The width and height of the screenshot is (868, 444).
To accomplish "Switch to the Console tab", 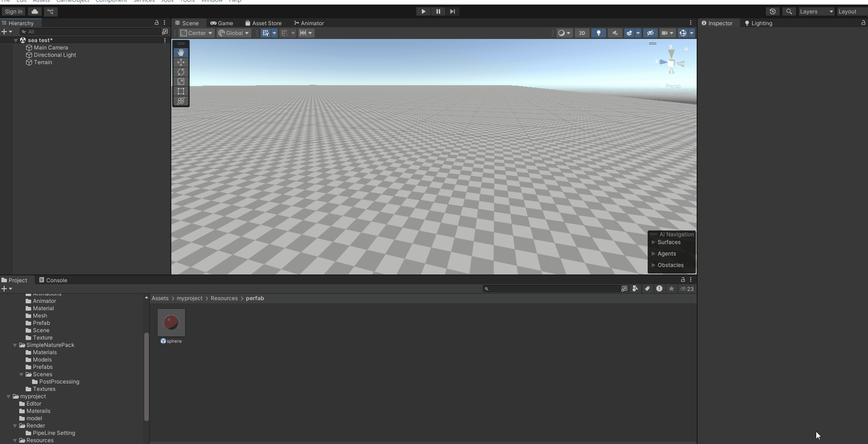I will pos(53,280).
